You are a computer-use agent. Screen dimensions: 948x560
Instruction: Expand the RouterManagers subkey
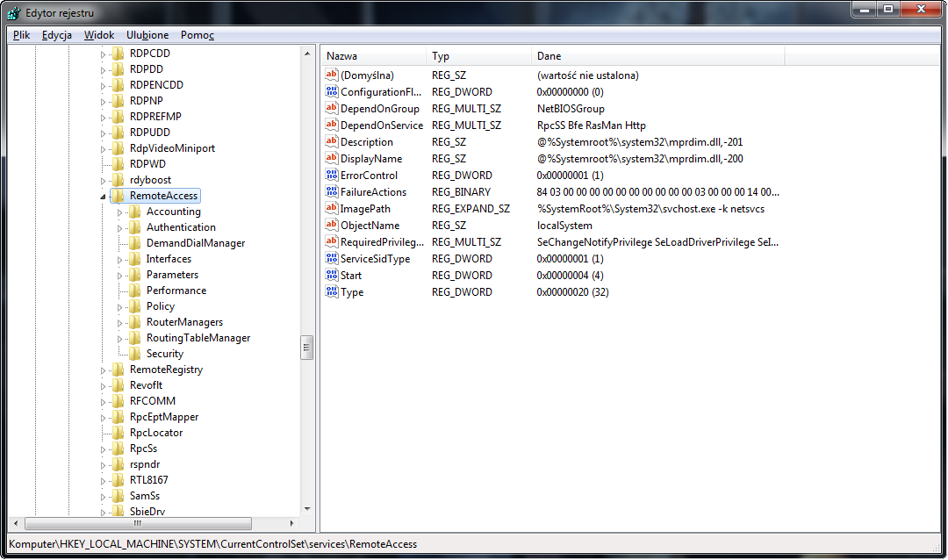[119, 323]
